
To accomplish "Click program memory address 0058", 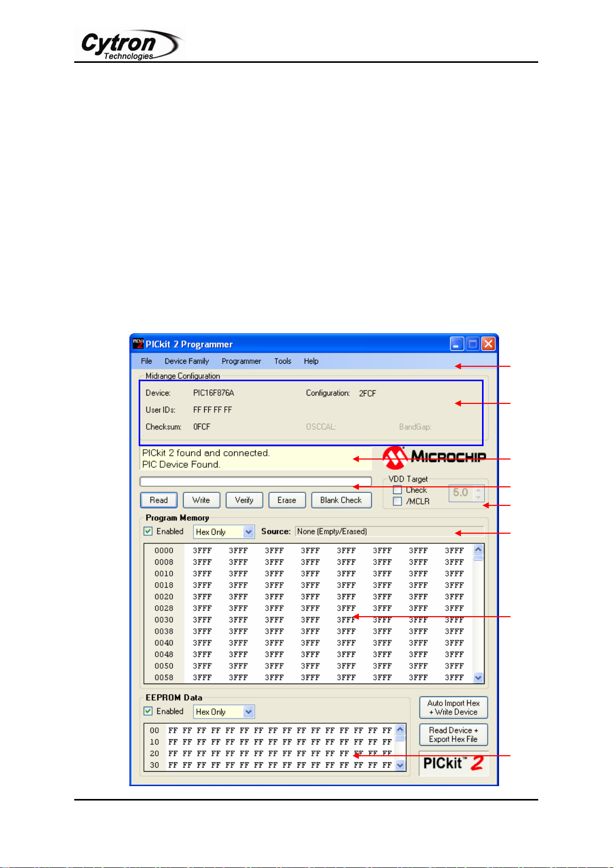I will pyautogui.click(x=164, y=677).
